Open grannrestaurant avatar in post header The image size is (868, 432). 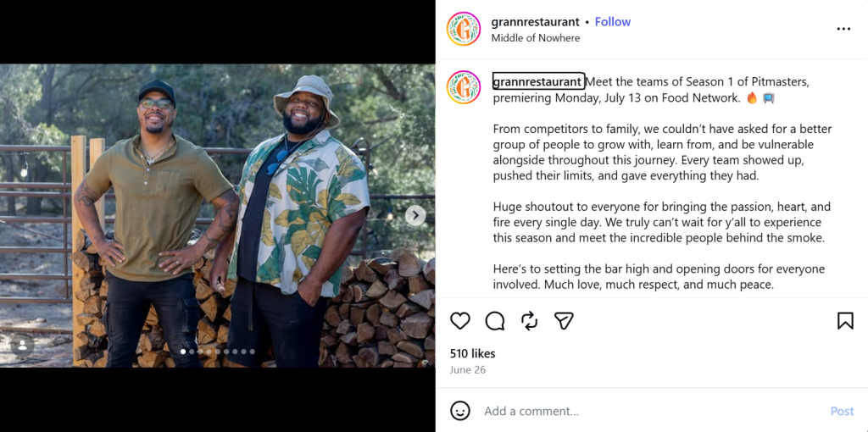click(464, 29)
